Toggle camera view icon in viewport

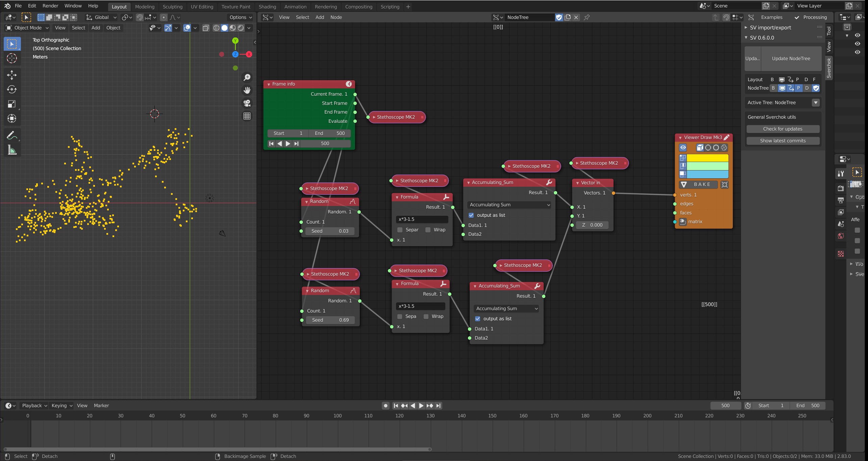pyautogui.click(x=247, y=103)
